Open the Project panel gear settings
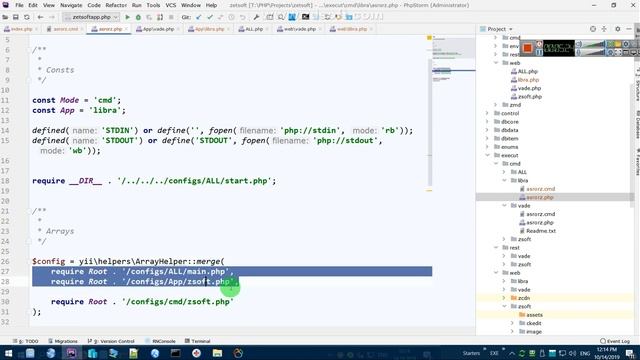Screen dimensions: 640x360 click(618, 29)
